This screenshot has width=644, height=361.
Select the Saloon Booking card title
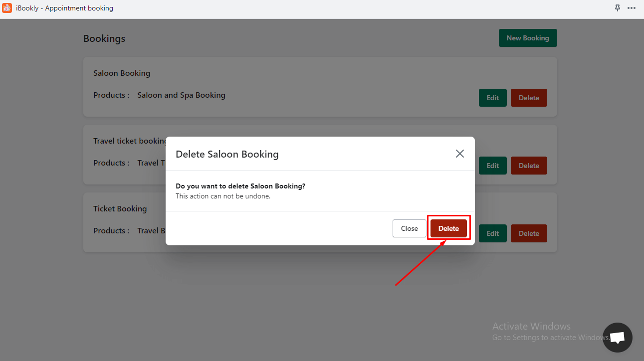tap(122, 73)
